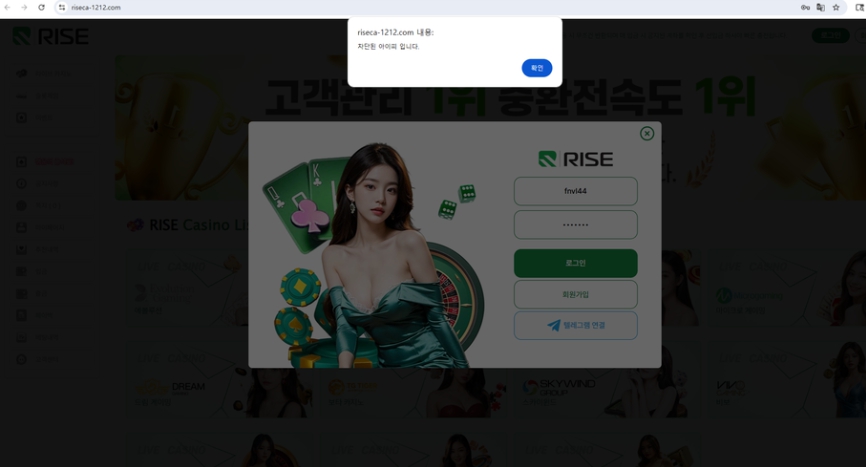Open the 회원가입 signup button

575,294
